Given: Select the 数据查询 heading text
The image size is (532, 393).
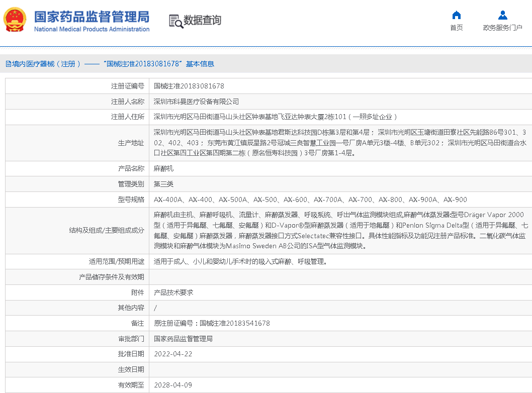Looking at the screenshot, I should pyautogui.click(x=202, y=21).
